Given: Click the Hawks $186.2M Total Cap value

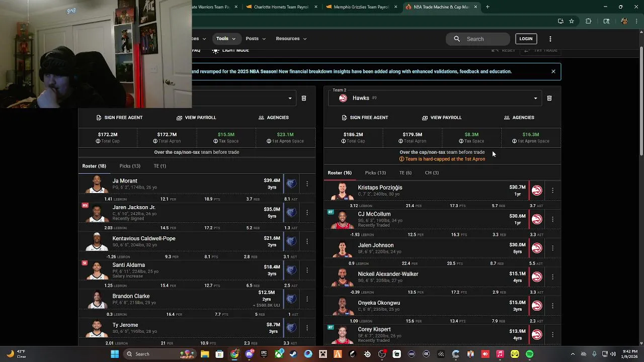Looking at the screenshot, I should [x=353, y=135].
